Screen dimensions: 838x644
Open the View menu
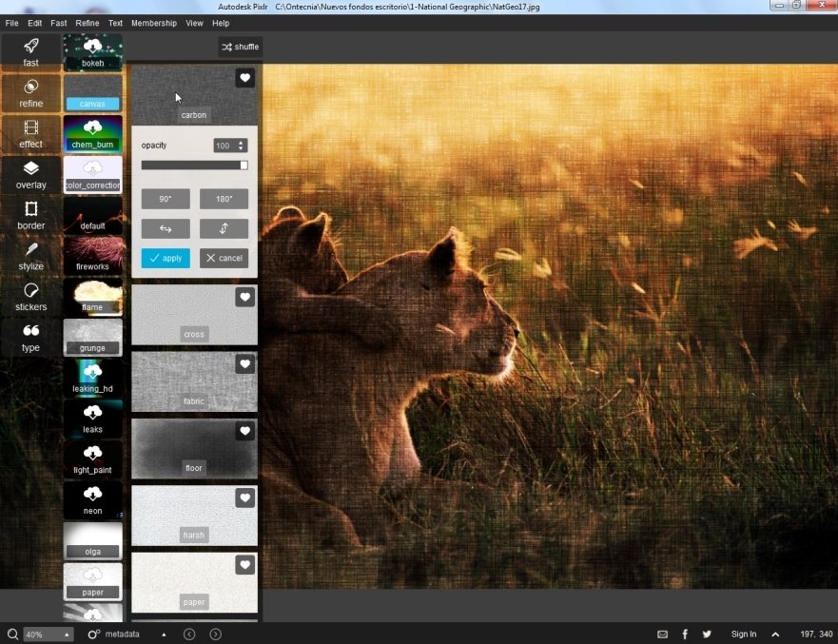click(x=194, y=23)
